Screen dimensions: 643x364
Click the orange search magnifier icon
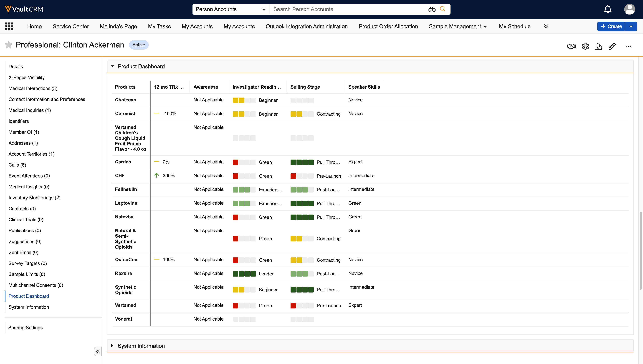pos(443,9)
